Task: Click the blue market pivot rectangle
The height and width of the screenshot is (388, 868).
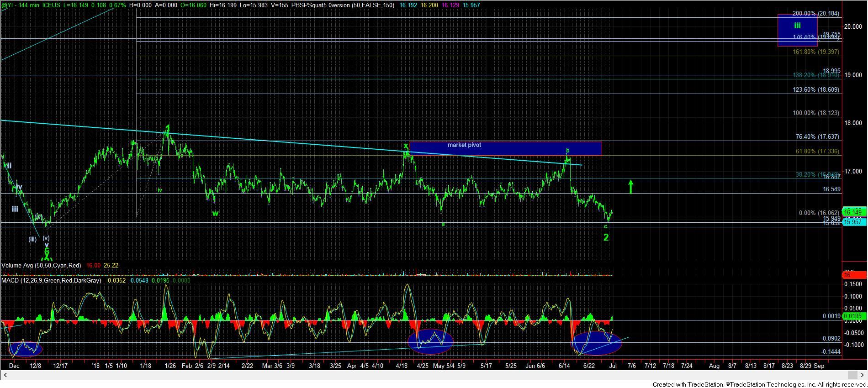Action: coord(505,149)
